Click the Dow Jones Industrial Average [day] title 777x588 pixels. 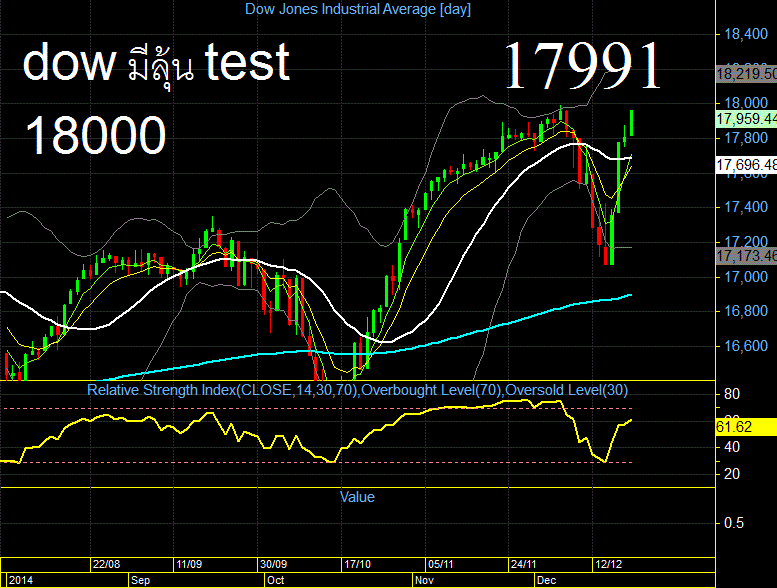[358, 9]
